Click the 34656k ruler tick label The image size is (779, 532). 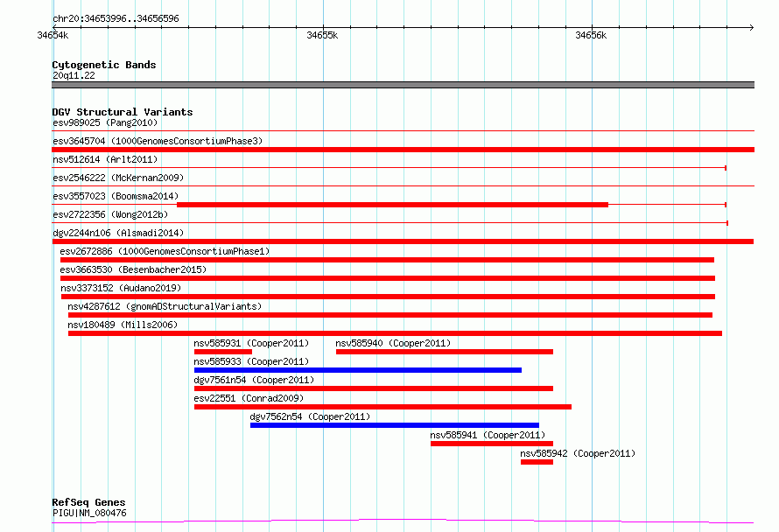(591, 35)
